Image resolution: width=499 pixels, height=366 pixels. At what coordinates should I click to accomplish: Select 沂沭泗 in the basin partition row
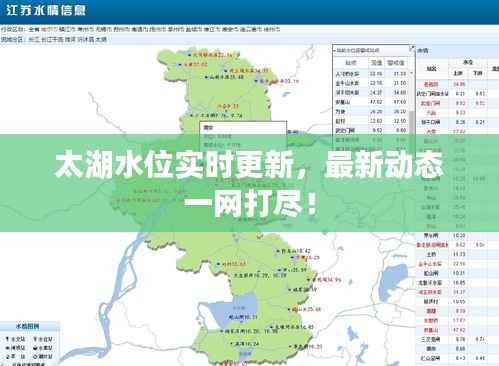pos(86,39)
